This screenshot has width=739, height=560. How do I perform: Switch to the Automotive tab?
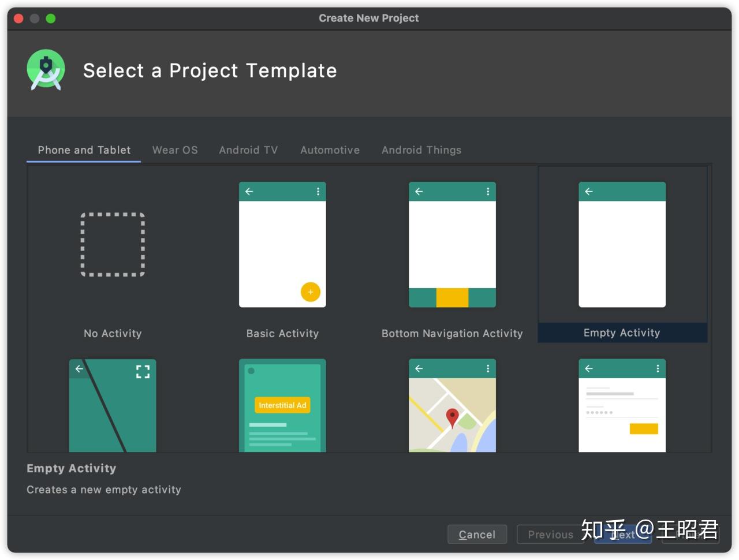pyautogui.click(x=330, y=150)
